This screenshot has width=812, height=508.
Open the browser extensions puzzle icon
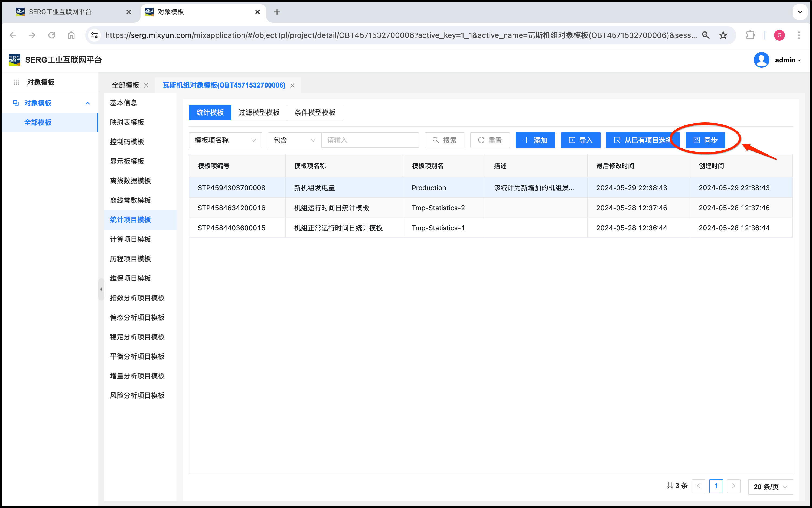(x=750, y=35)
